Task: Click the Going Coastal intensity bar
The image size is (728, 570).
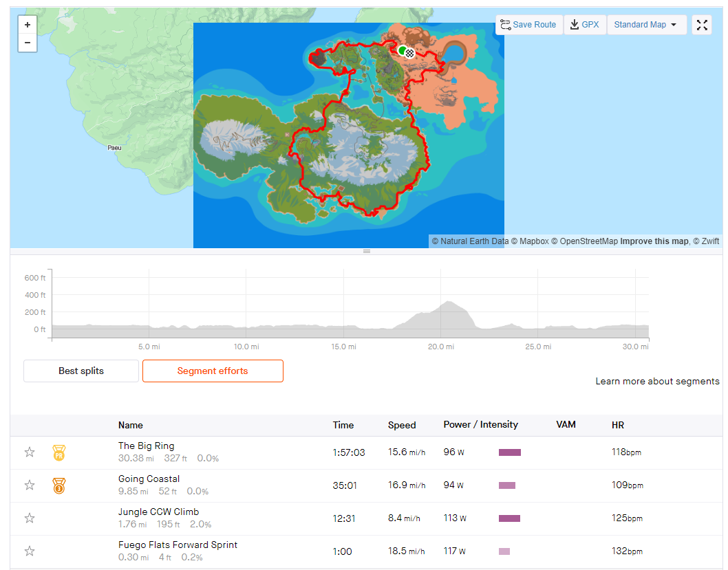Action: (x=507, y=485)
